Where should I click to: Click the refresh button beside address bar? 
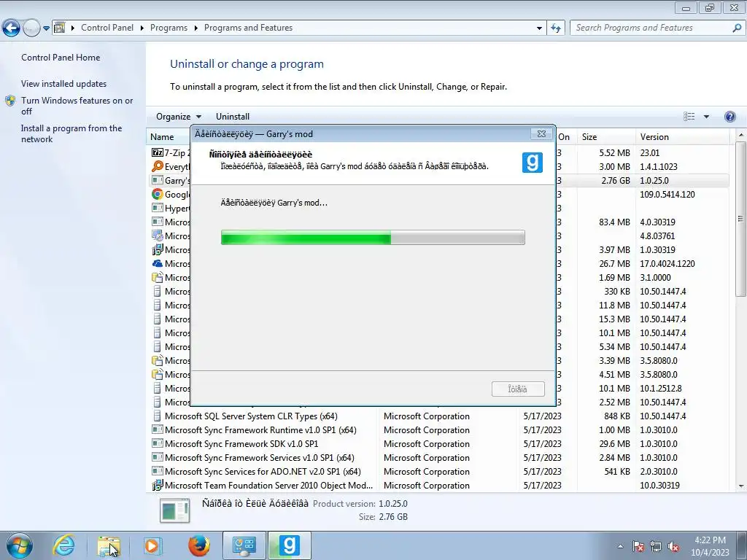[x=555, y=28]
